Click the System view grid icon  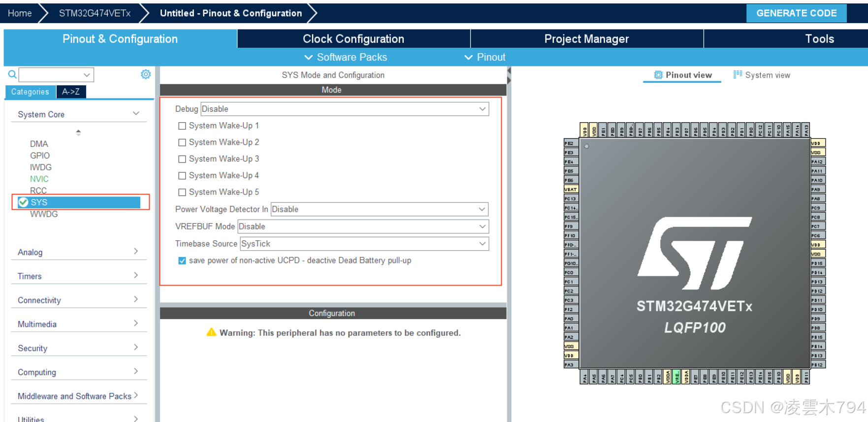point(738,74)
